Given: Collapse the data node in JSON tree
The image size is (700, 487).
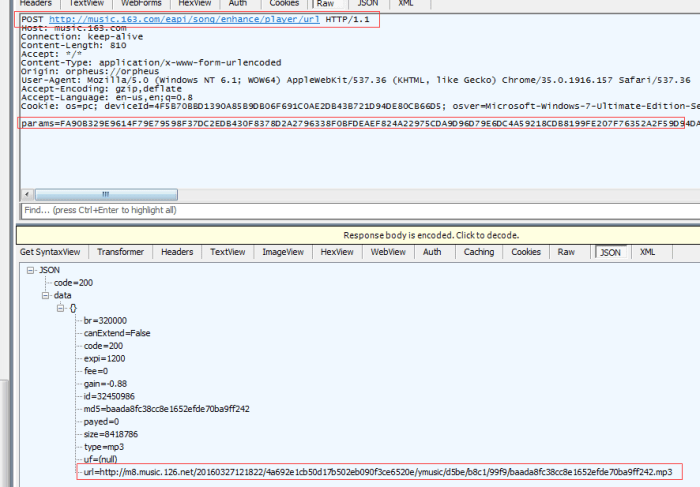Looking at the screenshot, I should 44,295.
